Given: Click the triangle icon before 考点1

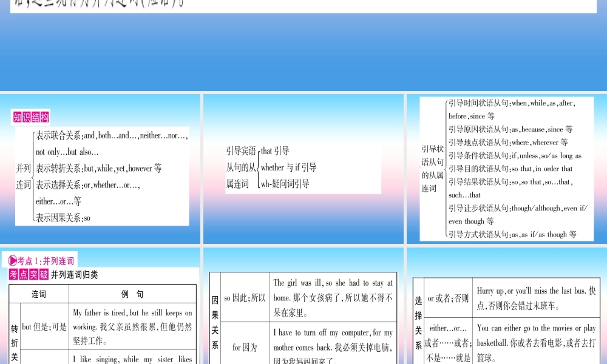Looking at the screenshot, I should (12, 261).
